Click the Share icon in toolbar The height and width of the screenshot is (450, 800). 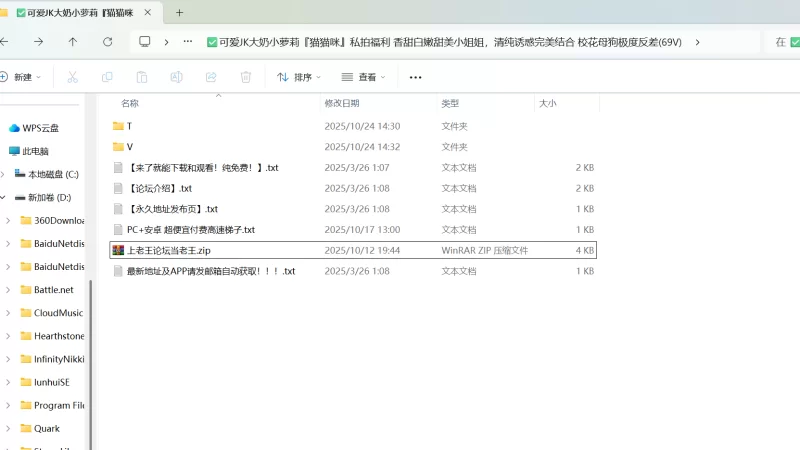click(x=211, y=77)
